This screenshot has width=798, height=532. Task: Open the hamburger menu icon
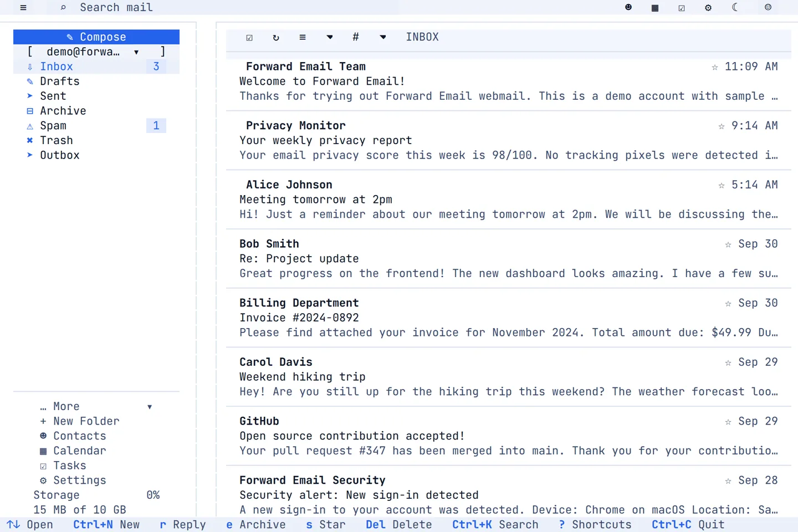pos(23,8)
